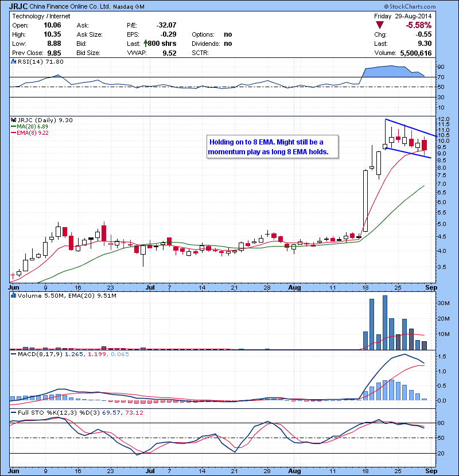This screenshot has width=459, height=476.
Task: Click the Technology / Internet sector label
Action: tap(41, 16)
